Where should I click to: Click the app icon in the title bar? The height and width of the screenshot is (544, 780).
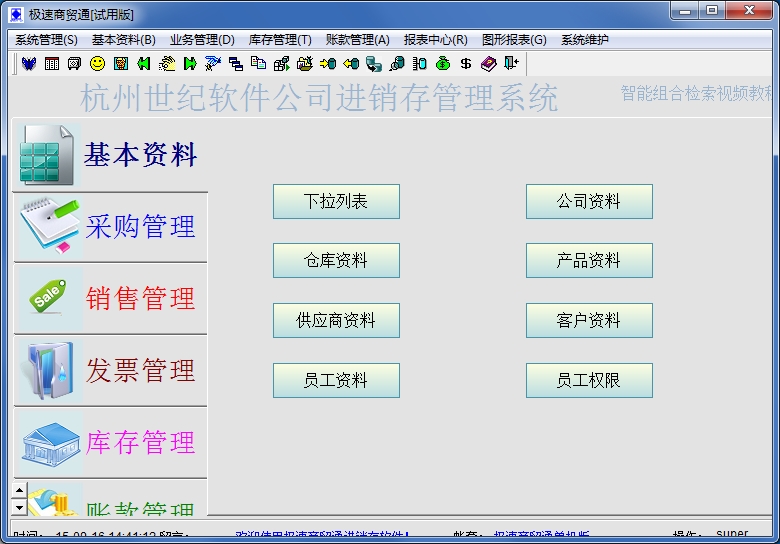pyautogui.click(x=16, y=14)
